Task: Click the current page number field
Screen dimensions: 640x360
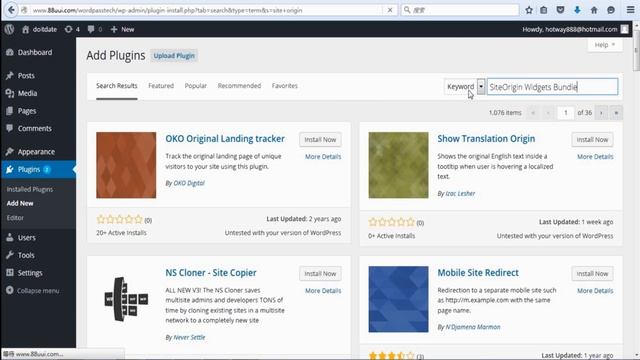Action: coord(565,113)
